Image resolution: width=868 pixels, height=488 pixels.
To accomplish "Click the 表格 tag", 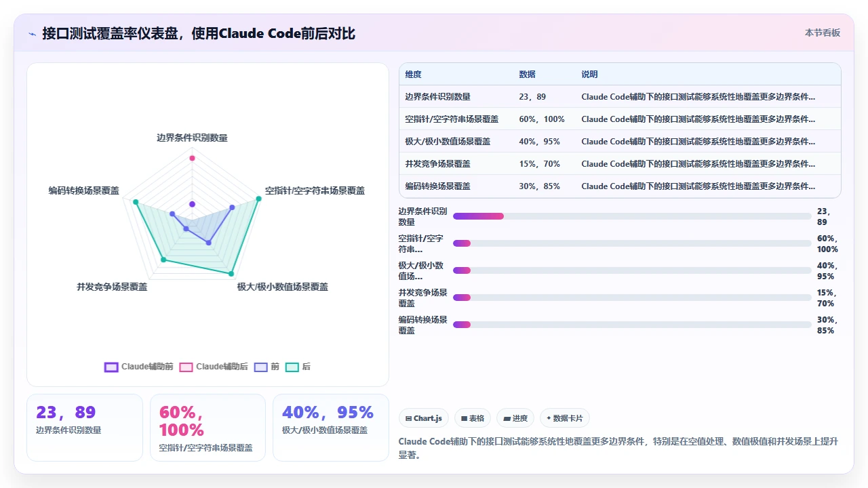I will 473,418.
